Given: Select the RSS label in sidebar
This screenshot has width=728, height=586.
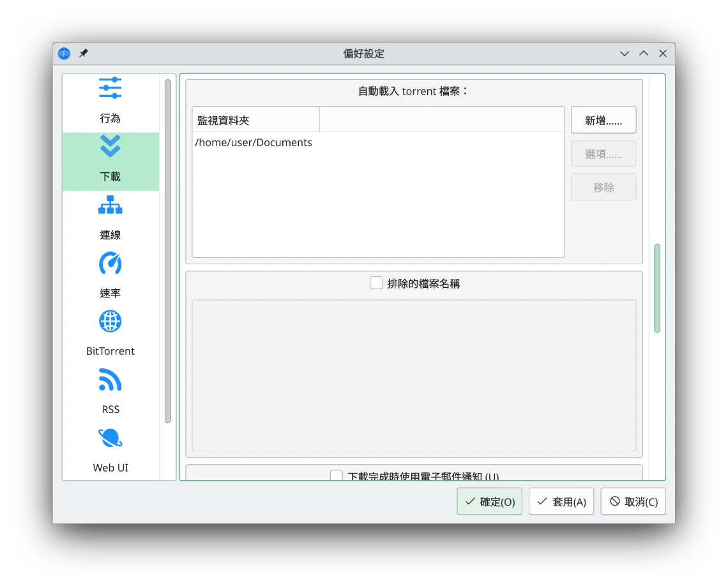Looking at the screenshot, I should pyautogui.click(x=110, y=409).
